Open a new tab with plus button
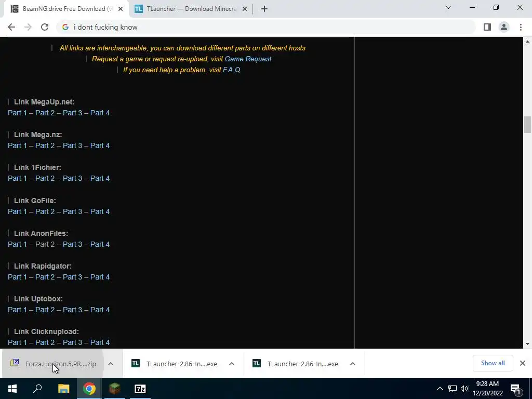The height and width of the screenshot is (399, 532). tap(264, 9)
